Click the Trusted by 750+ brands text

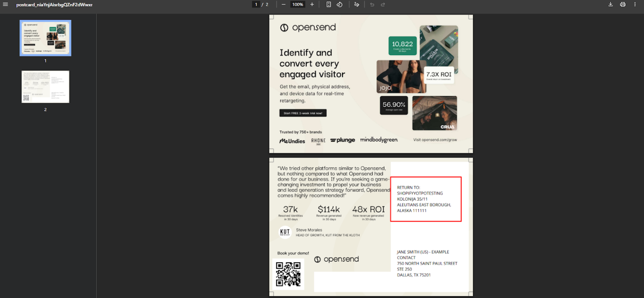[x=301, y=132]
